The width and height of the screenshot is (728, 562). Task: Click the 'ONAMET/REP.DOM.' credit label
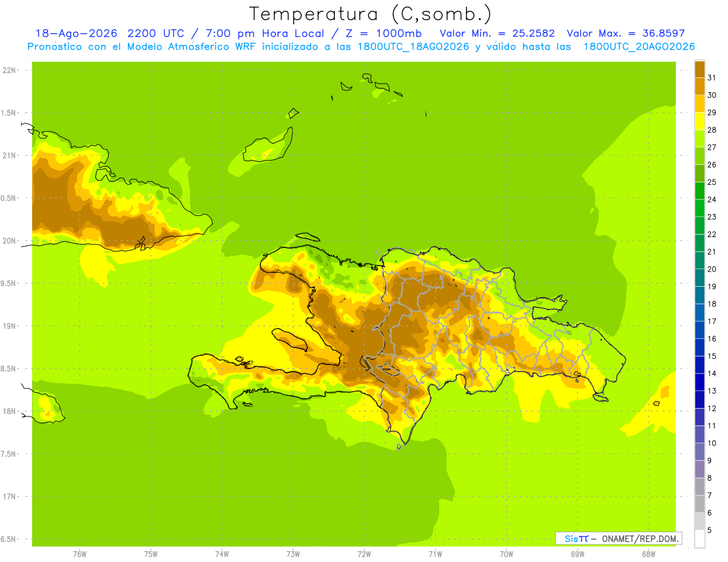(641, 538)
